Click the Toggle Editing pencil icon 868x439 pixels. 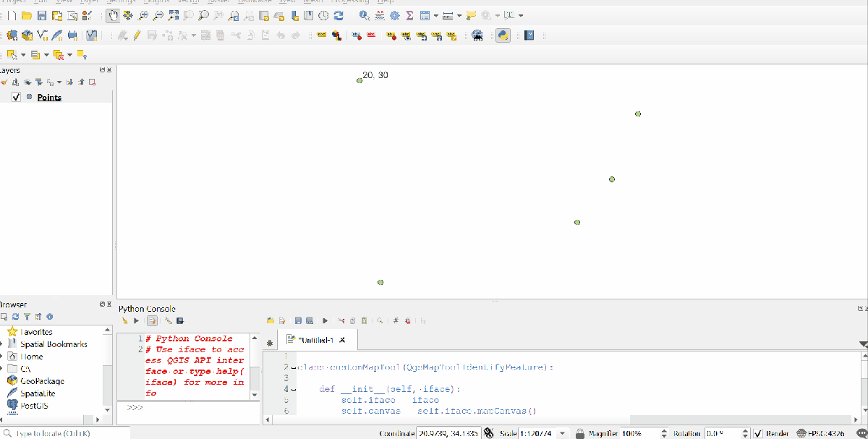(x=135, y=35)
